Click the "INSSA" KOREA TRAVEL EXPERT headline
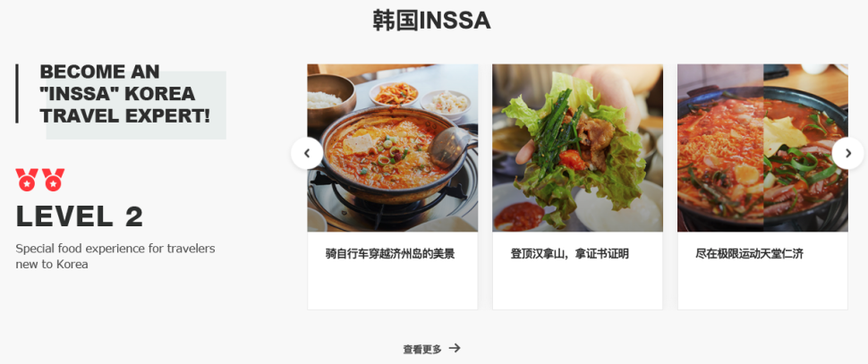Image resolution: width=868 pixels, height=364 pixels. [125, 94]
